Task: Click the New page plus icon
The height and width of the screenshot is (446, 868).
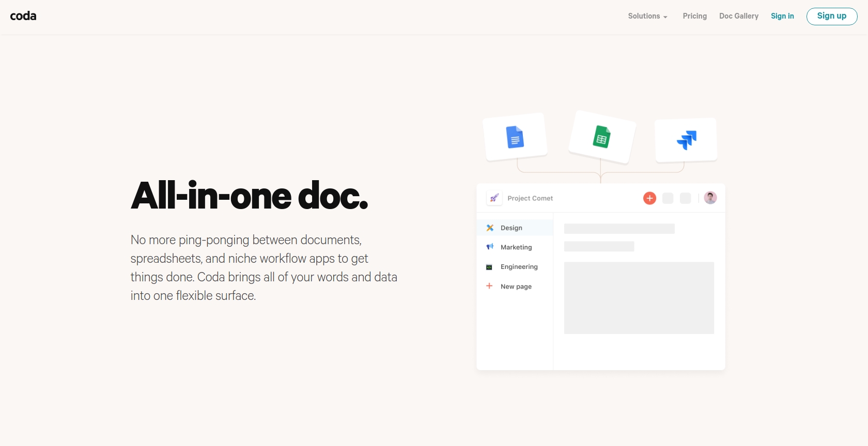Action: pos(489,285)
